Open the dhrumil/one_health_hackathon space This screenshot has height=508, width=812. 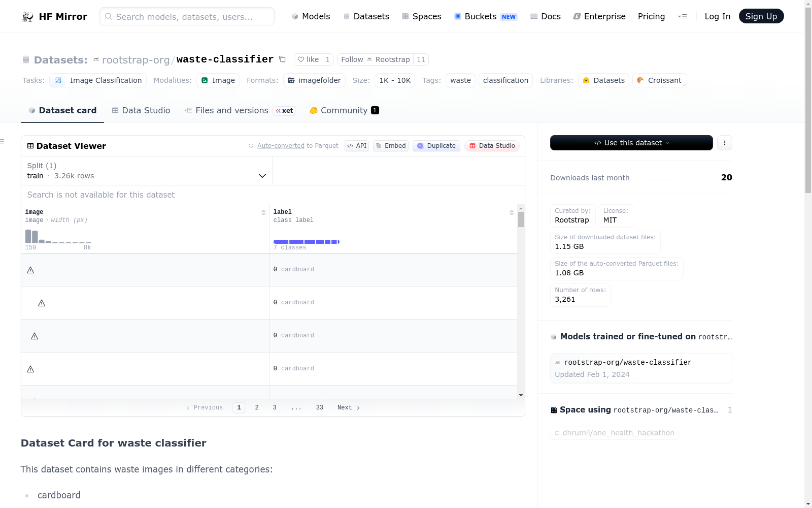[615, 433]
